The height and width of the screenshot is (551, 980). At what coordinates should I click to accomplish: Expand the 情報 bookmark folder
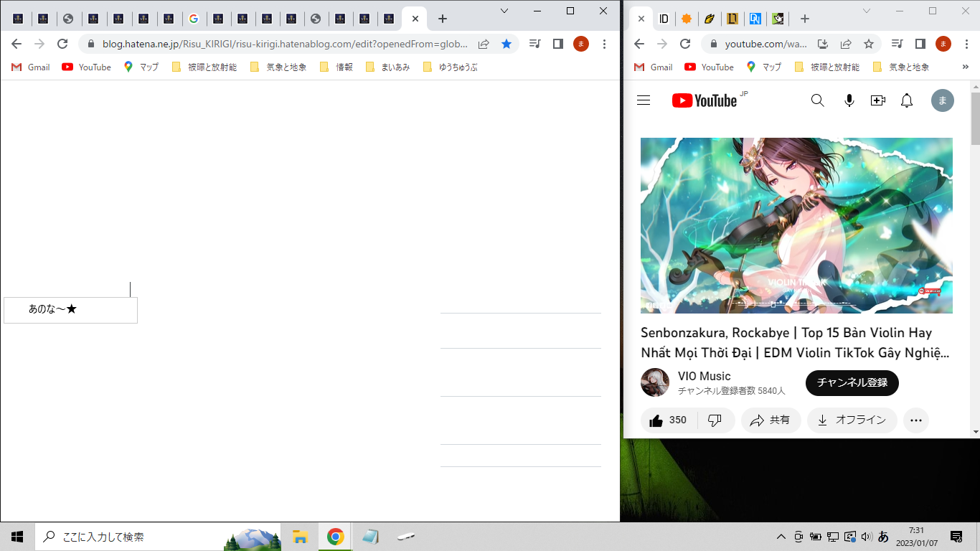coord(336,67)
